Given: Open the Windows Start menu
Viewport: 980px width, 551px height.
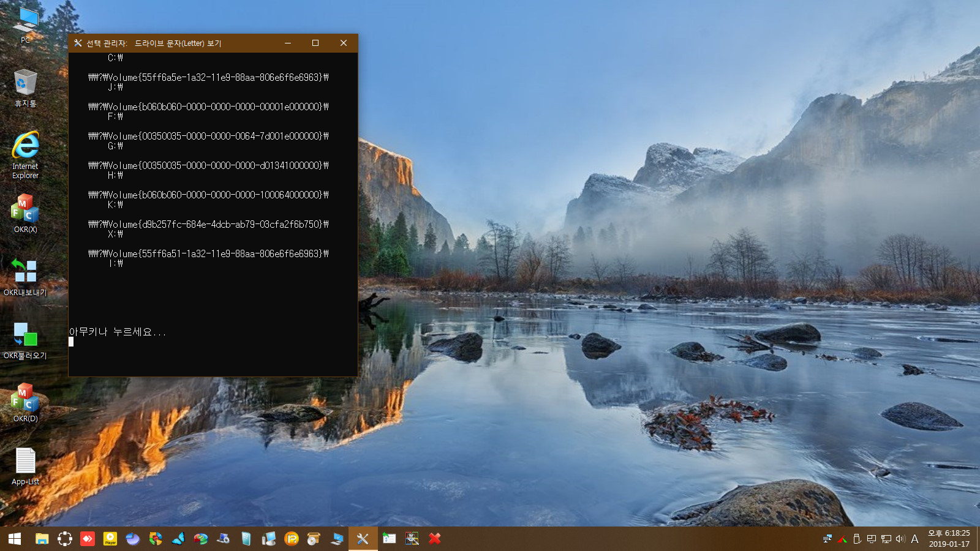Looking at the screenshot, I should (x=15, y=539).
